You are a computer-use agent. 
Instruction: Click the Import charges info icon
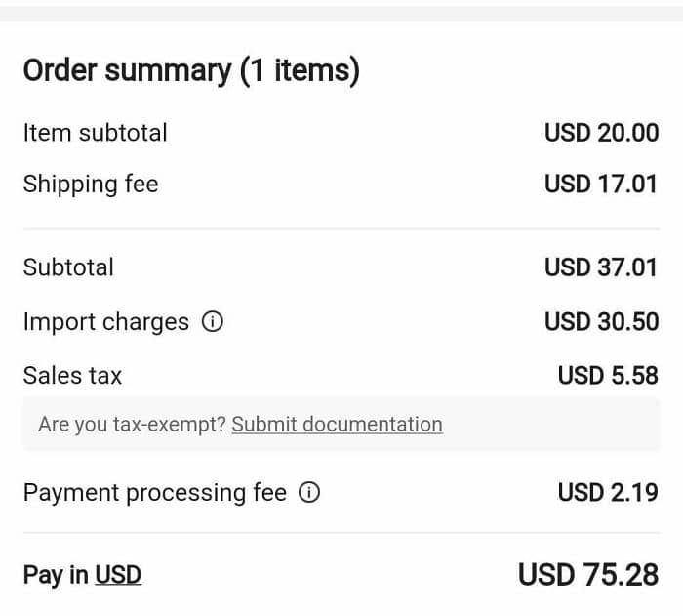click(213, 322)
